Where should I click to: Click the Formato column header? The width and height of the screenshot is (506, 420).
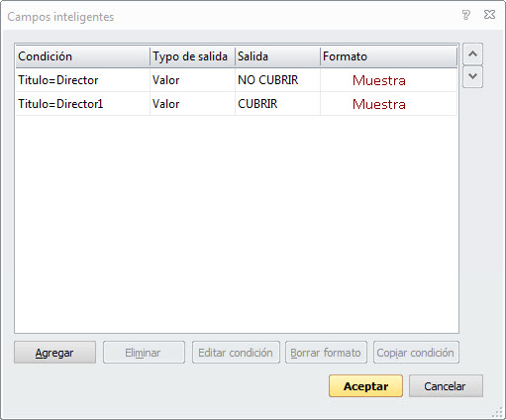coord(388,56)
